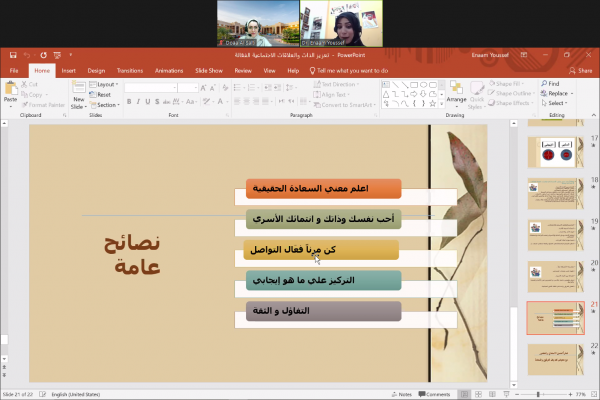Click the Paste icon in Clipboard group
Screen dimensions: 600x400
[11, 91]
